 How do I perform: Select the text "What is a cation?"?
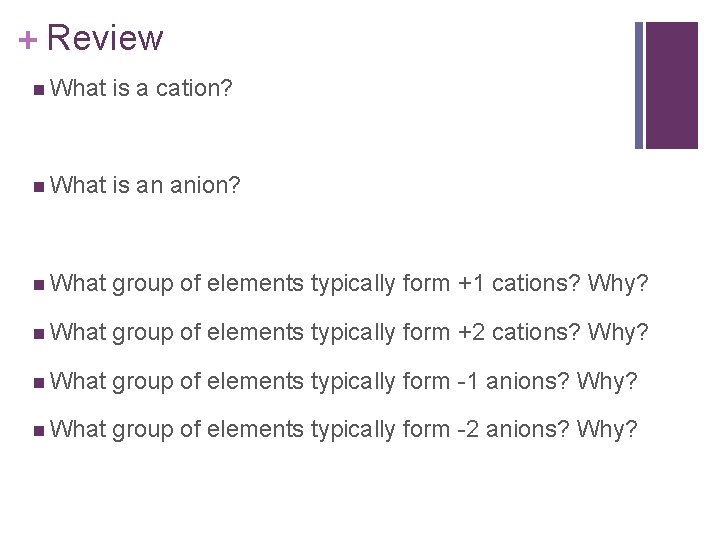tap(140, 89)
